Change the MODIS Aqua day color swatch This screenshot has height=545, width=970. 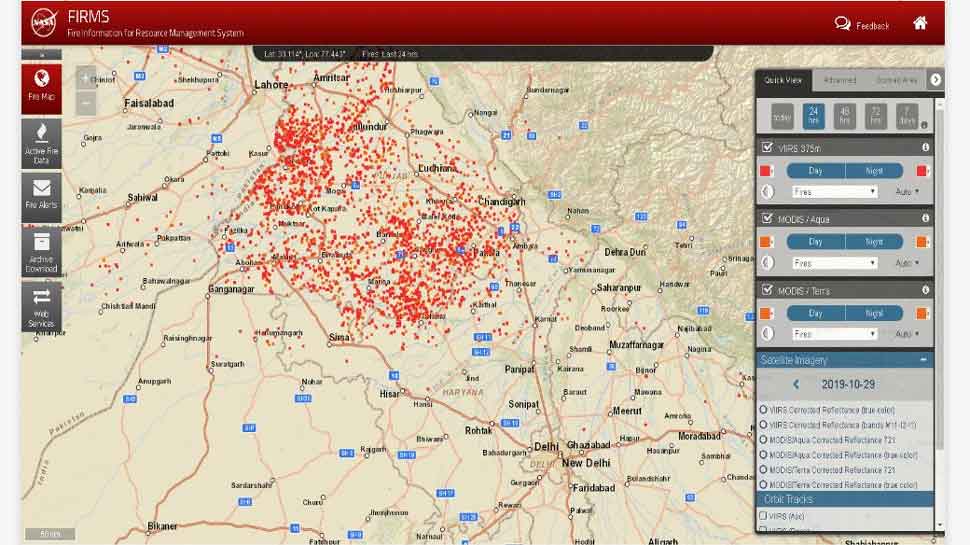pos(766,242)
